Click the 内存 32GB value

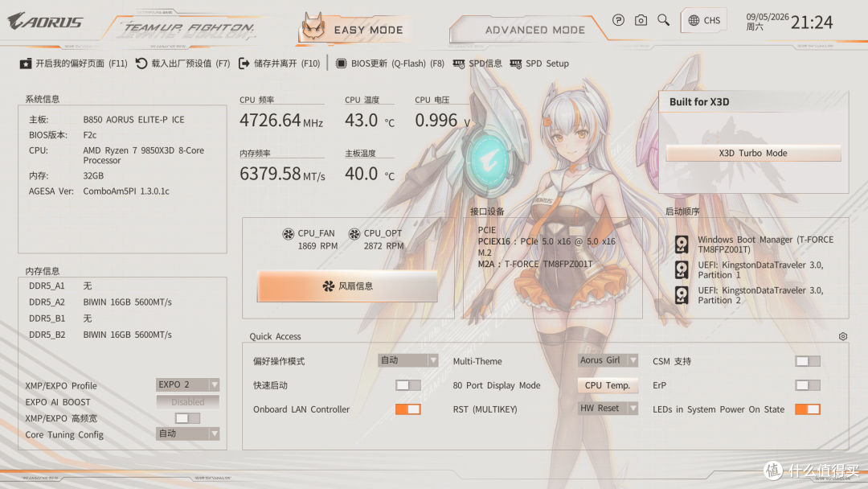coord(93,175)
